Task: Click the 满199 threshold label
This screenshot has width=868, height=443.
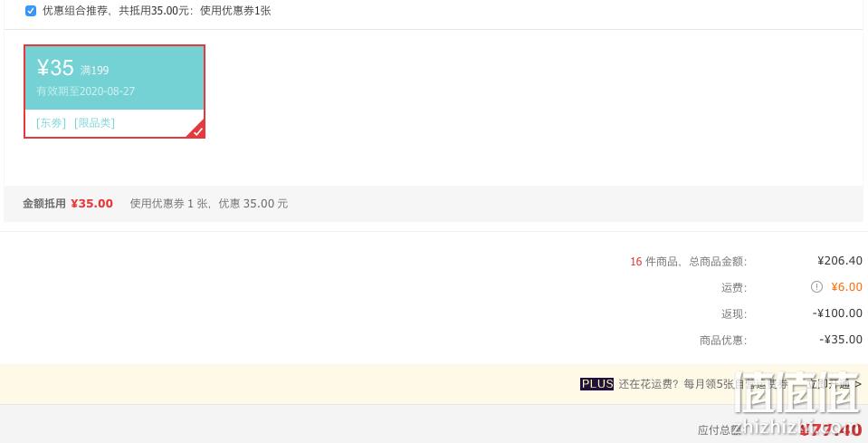Action: click(95, 71)
